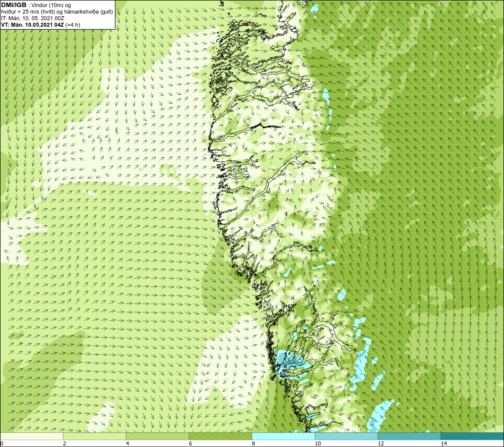Click the dark teal swatch above 14 m/s
The width and height of the screenshot is (504, 447).
coord(473,436)
